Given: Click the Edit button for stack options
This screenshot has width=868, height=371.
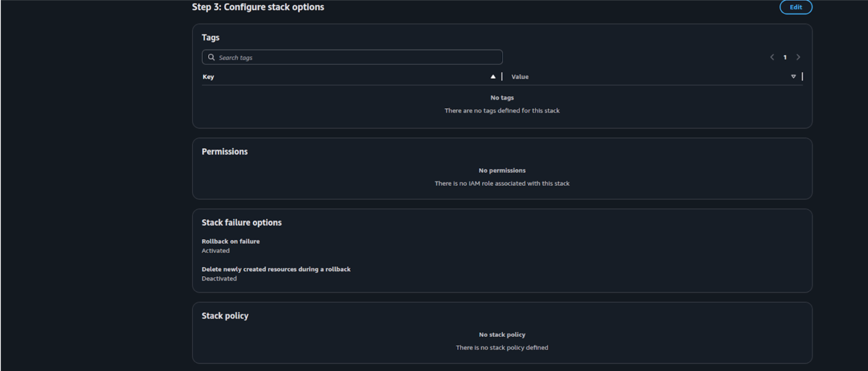Looking at the screenshot, I should click(796, 7).
